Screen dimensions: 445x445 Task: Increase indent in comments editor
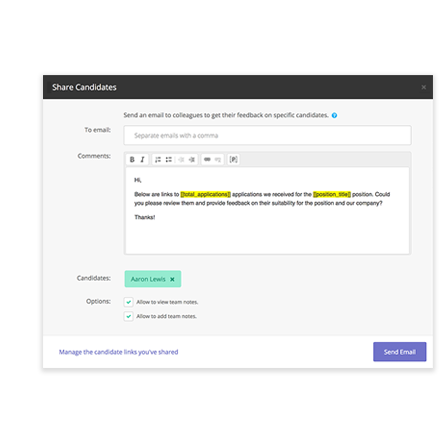click(192, 159)
